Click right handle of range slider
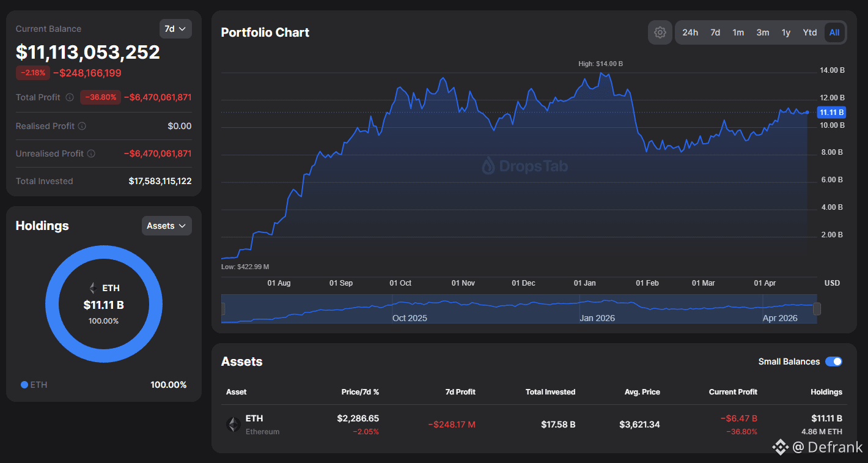 817,309
